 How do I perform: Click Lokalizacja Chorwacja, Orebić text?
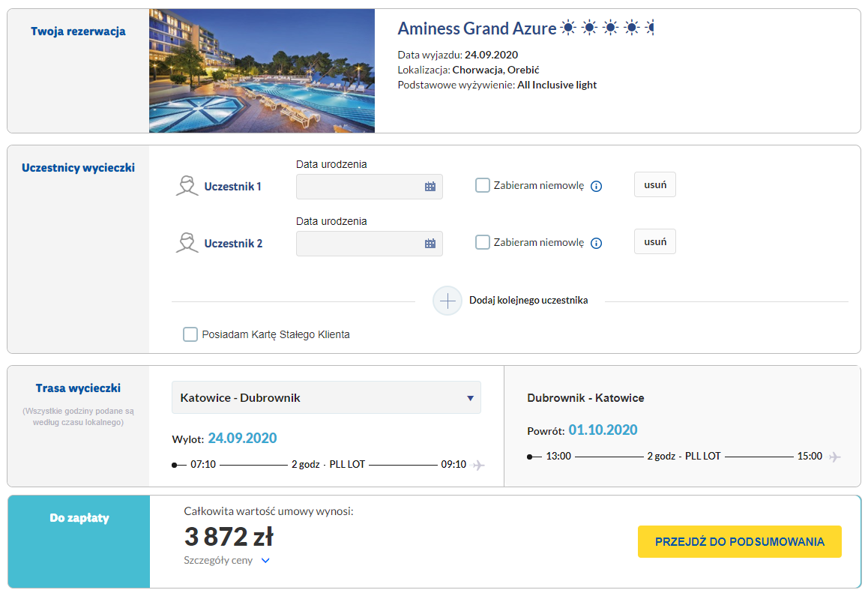468,70
